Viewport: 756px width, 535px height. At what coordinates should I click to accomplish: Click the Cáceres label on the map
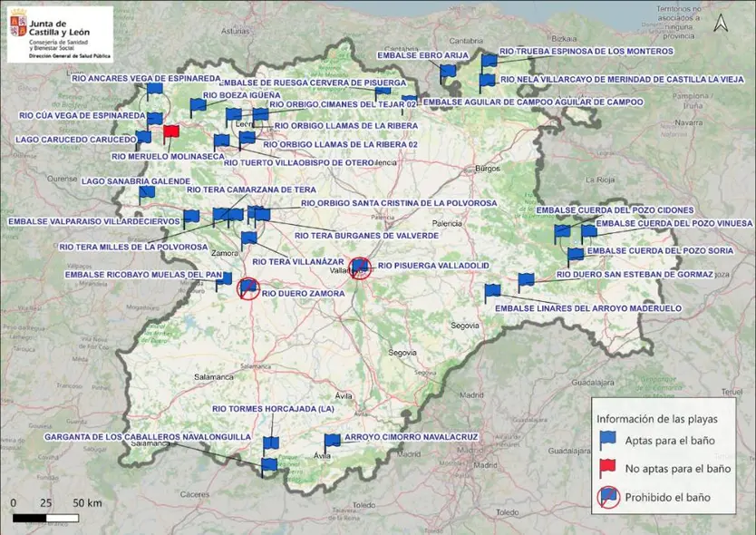tap(195, 494)
